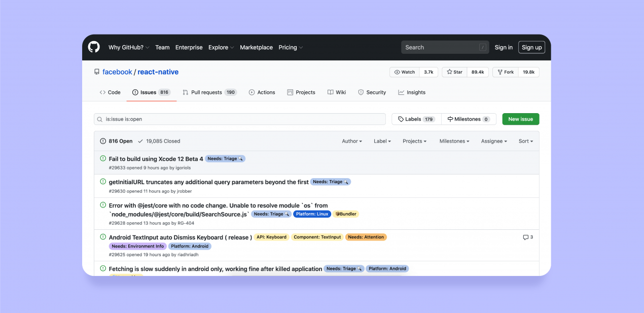This screenshot has width=644, height=313.
Task: Click the facebook owner link
Action: pos(117,72)
